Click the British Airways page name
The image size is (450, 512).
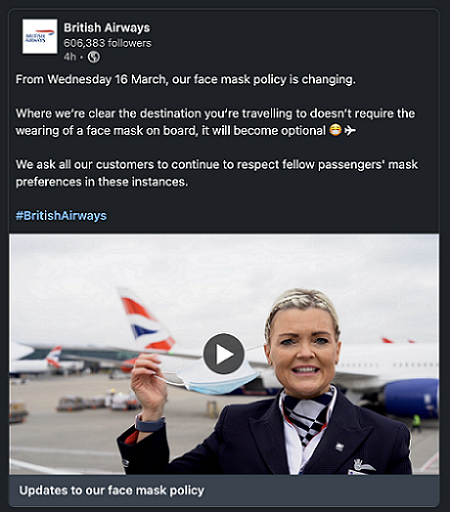point(107,28)
